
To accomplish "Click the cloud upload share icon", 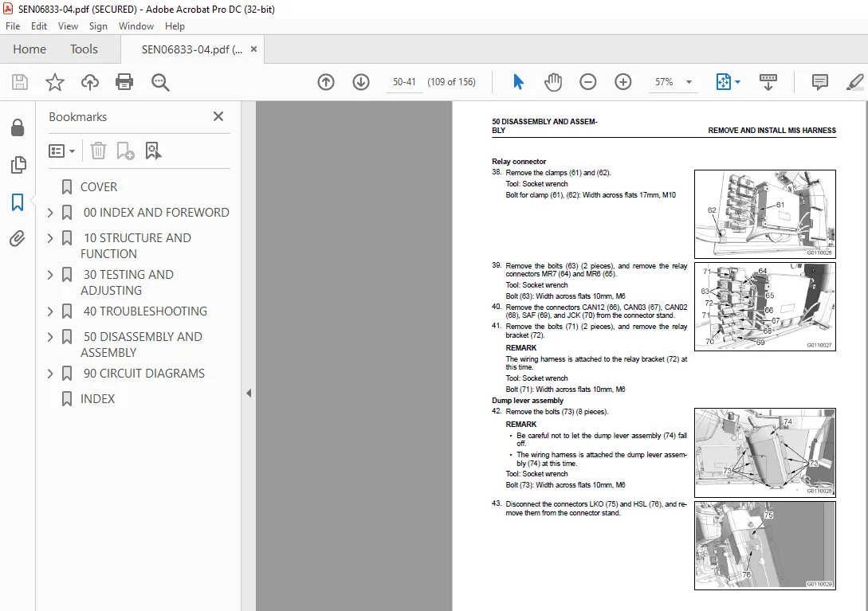I will tap(90, 83).
